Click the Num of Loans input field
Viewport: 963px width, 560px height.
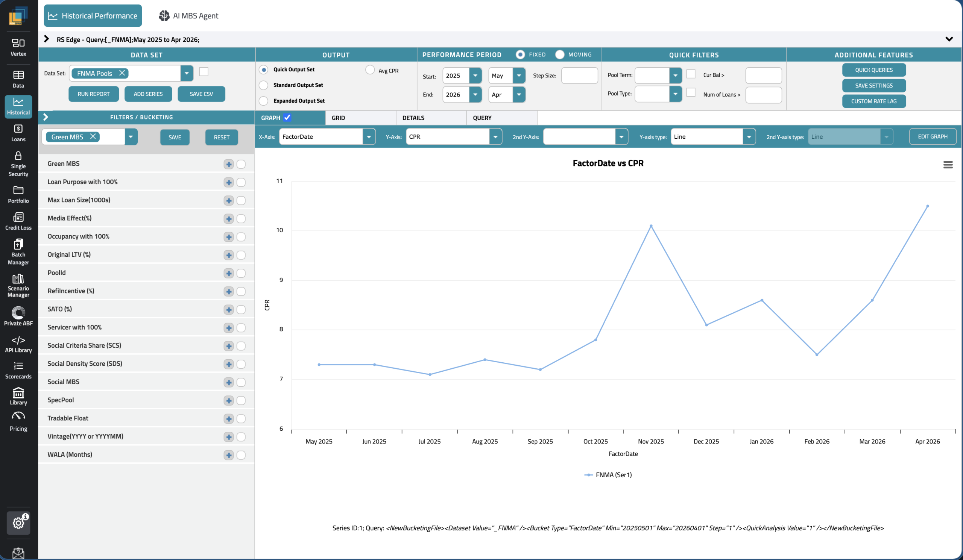point(764,95)
